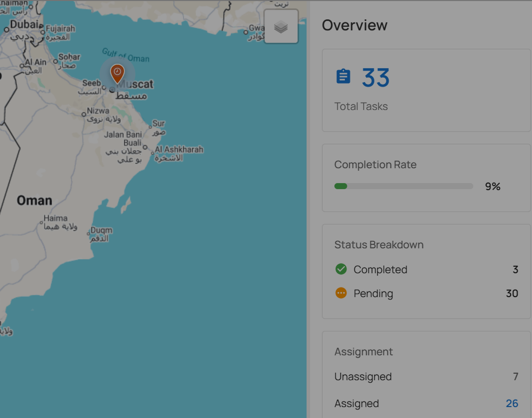Select the Unassigned row label
The image size is (532, 418).
(x=363, y=377)
